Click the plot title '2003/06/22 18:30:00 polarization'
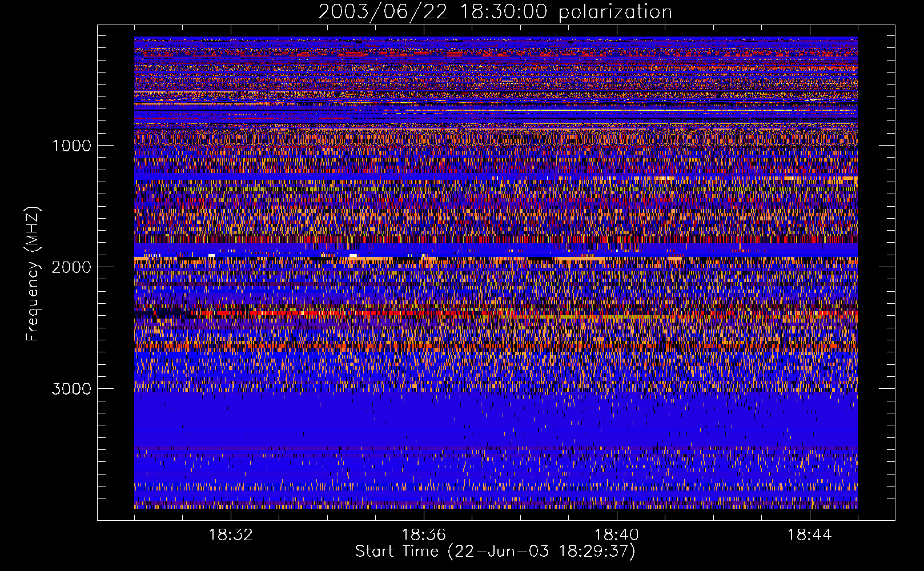Screen dimensions: 924x571 click(x=495, y=12)
